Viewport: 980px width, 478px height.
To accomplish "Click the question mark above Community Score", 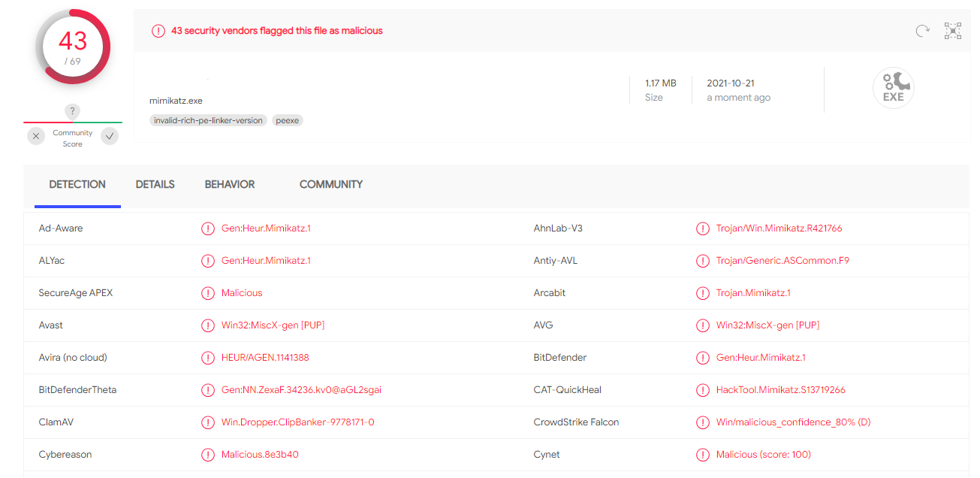I will [72, 110].
